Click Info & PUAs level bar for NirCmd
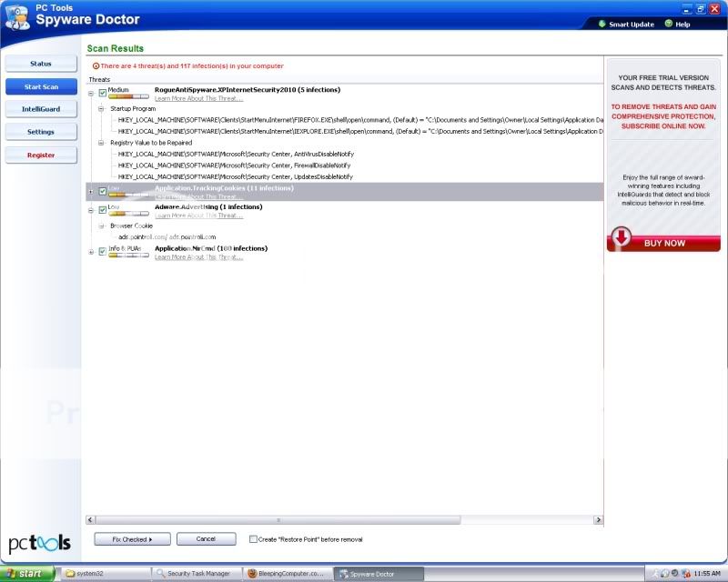Image resolution: width=728 pixels, height=582 pixels. pos(128,256)
